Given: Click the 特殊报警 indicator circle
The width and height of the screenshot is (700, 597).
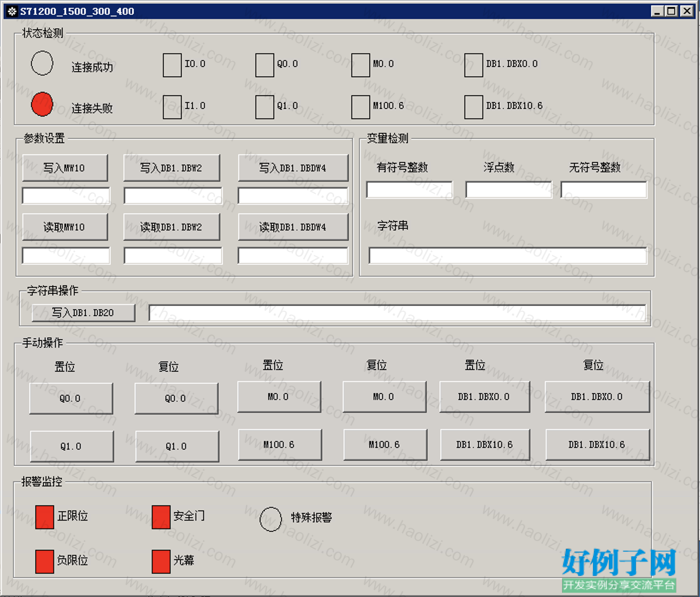Looking at the screenshot, I should point(271,519).
